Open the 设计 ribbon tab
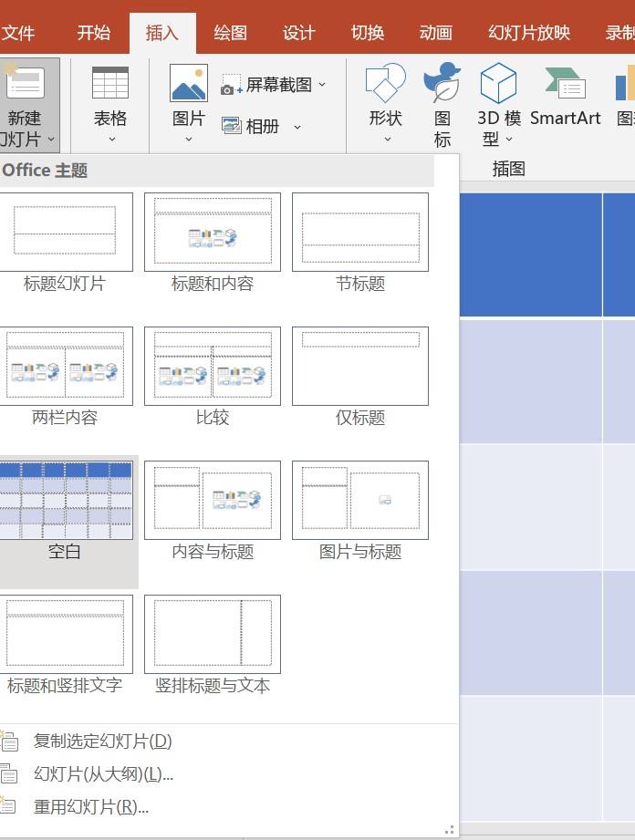635x840 pixels. click(x=299, y=33)
